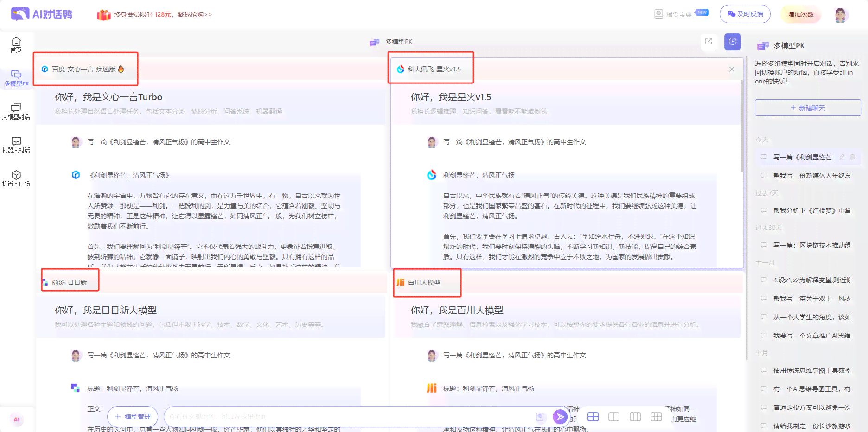Click the blue history clock button
This screenshot has width=868, height=432.
click(x=732, y=42)
